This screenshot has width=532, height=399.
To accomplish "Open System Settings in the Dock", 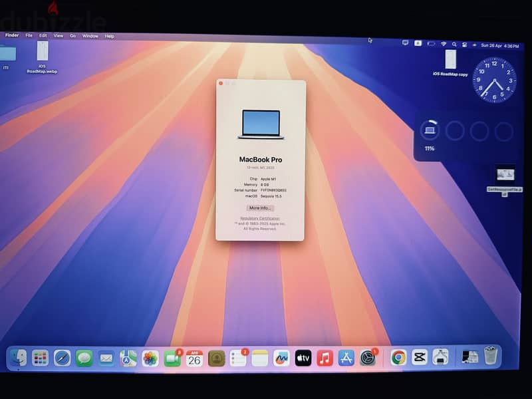I will (368, 358).
